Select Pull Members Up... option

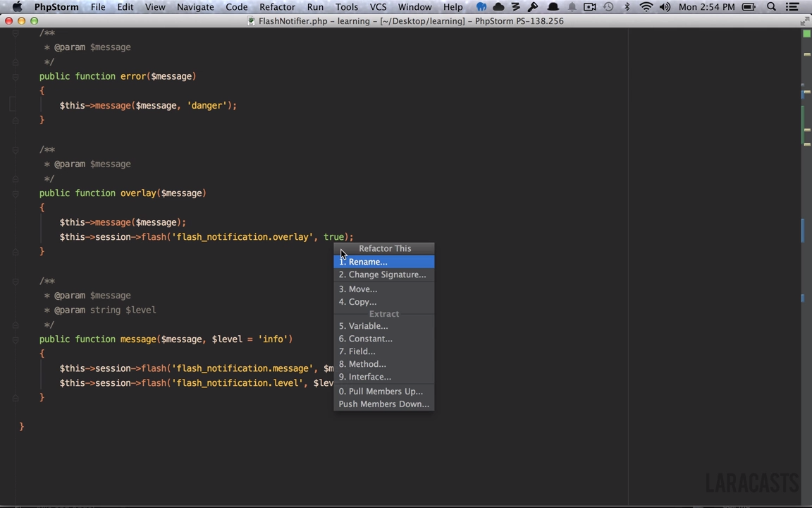pyautogui.click(x=383, y=392)
